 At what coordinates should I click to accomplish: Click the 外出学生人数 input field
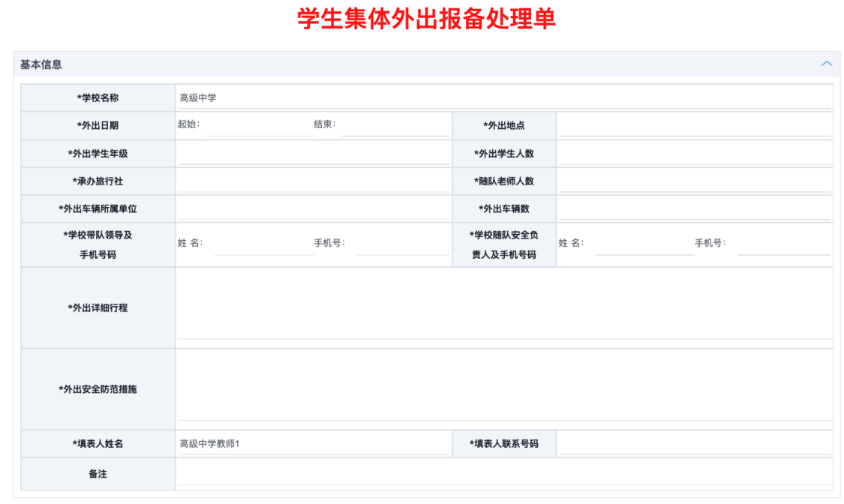(x=694, y=154)
